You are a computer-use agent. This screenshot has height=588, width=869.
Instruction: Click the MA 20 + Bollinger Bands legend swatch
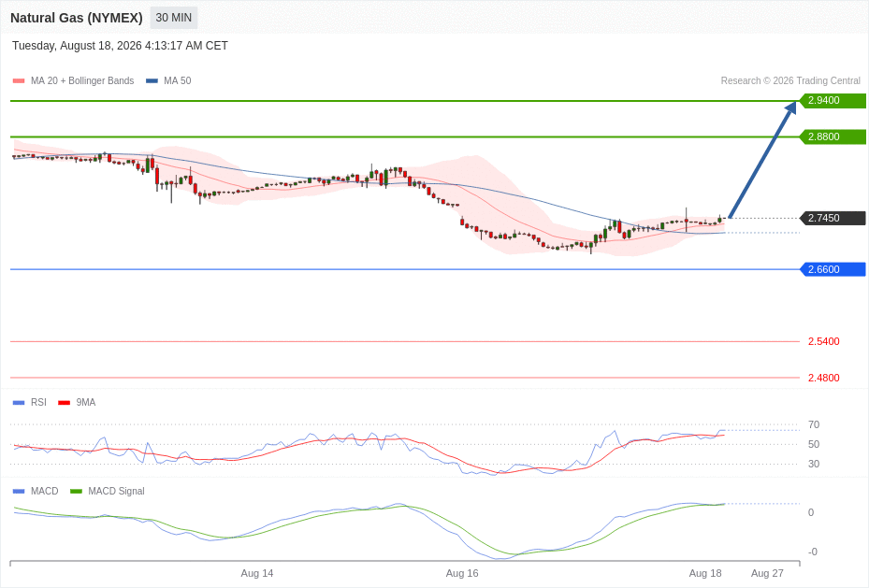coord(19,80)
